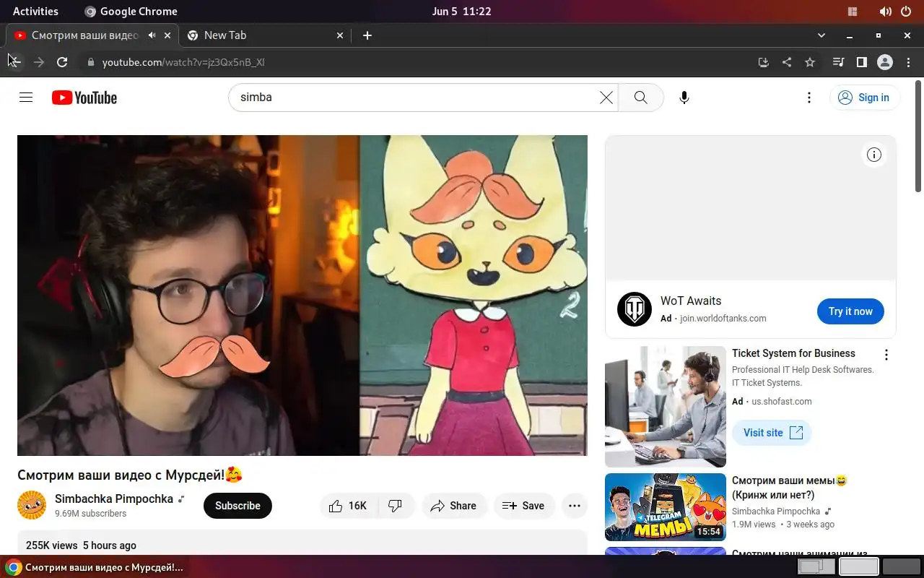This screenshot has width=924, height=578.
Task: Go back in browser history
Action: point(15,62)
